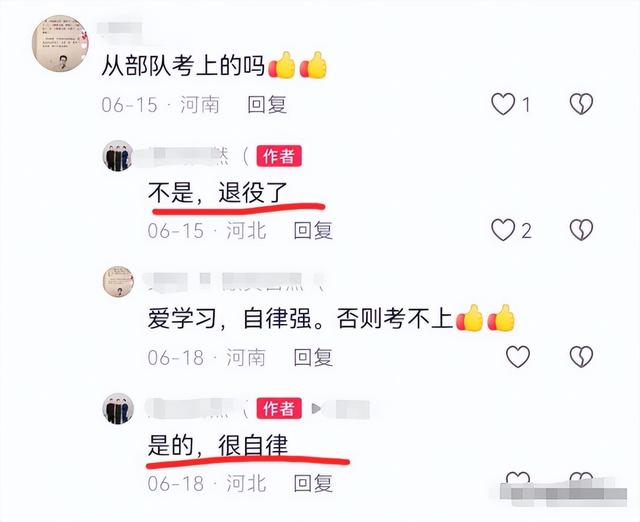This screenshot has height=522, width=640.
Task: Tap the reply-to arrow after 作者 badge
Action: pyautogui.click(x=317, y=408)
